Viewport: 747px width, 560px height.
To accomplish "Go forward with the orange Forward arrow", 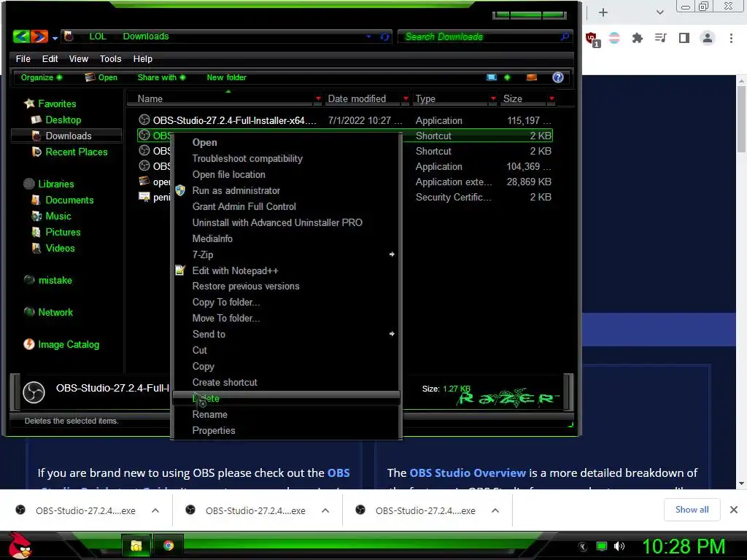I will click(39, 36).
